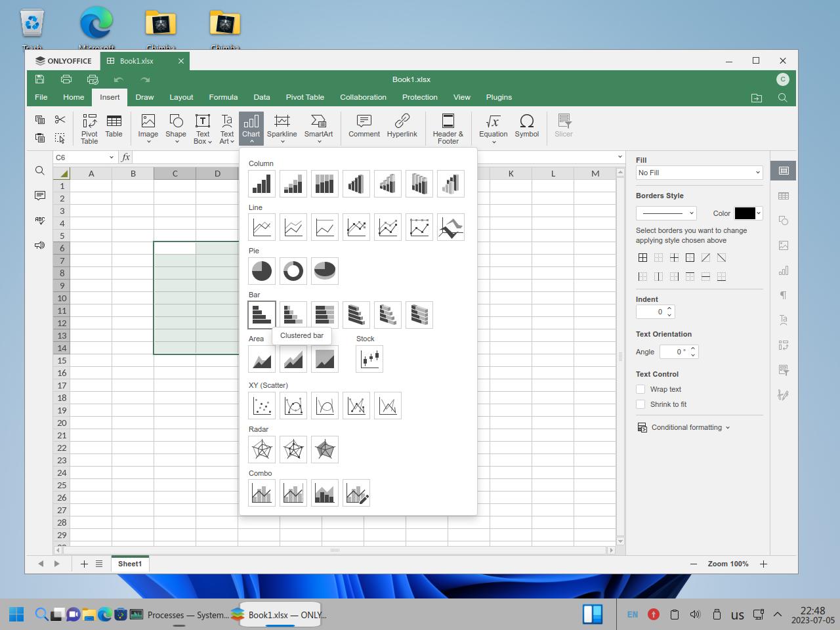Open the Fill type dropdown

tap(699, 173)
